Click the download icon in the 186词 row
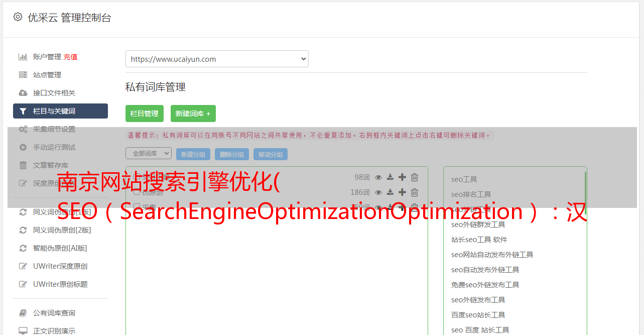The height and width of the screenshot is (335, 644). [x=391, y=192]
